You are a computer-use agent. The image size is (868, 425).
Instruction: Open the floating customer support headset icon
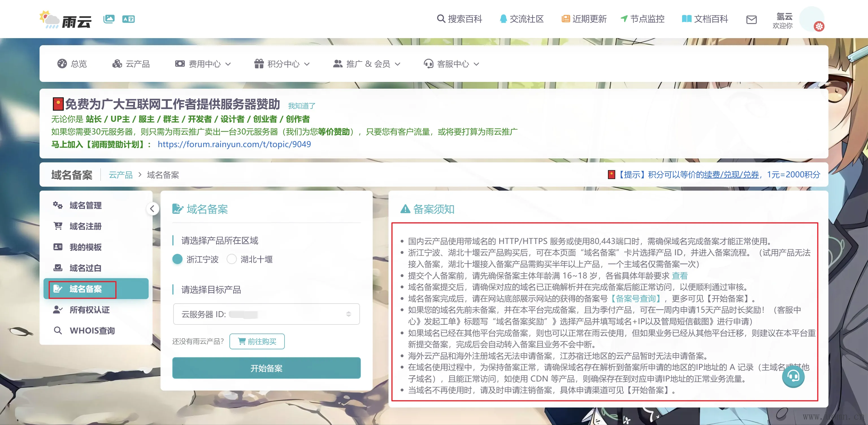tap(793, 376)
